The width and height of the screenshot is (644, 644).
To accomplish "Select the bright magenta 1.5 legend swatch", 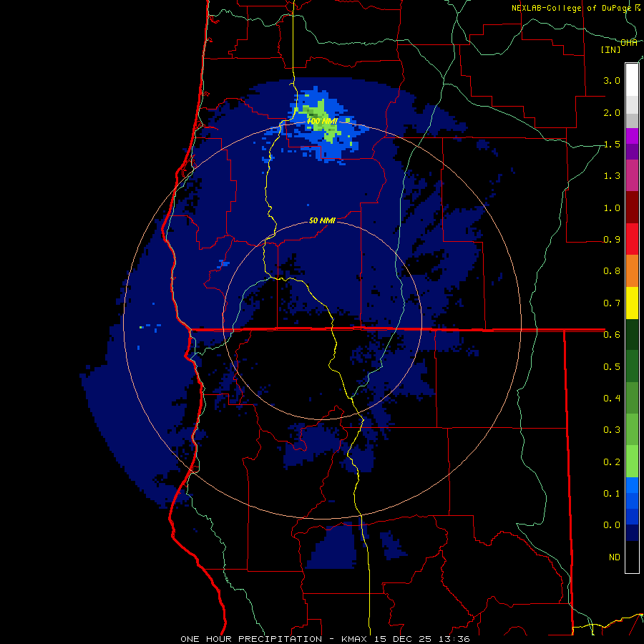I will coord(632,136).
